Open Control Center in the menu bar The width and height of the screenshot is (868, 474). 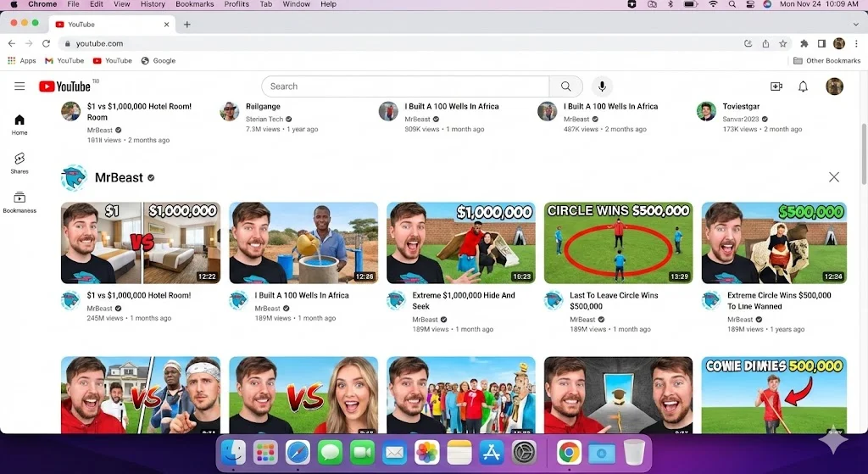click(750, 4)
